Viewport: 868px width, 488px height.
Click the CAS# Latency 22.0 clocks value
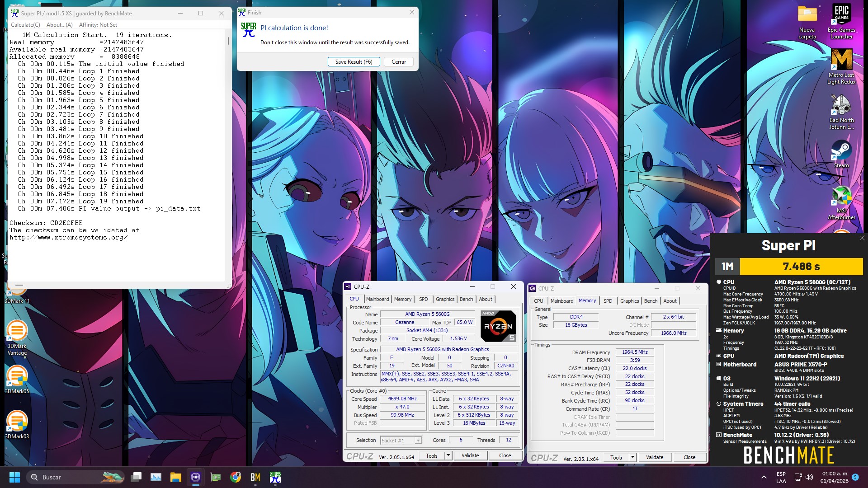click(x=635, y=369)
